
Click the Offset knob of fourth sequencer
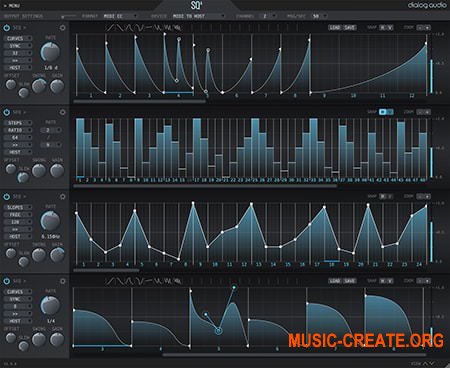click(10, 337)
